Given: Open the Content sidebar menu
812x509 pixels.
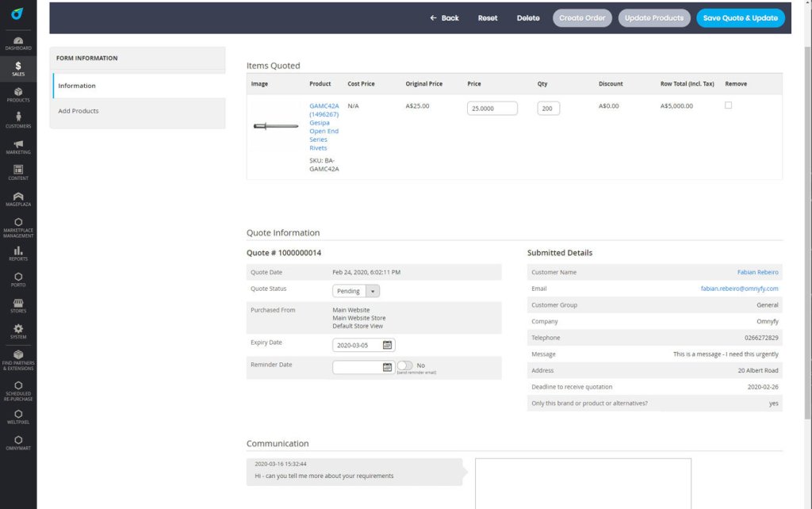Looking at the screenshot, I should [18, 172].
